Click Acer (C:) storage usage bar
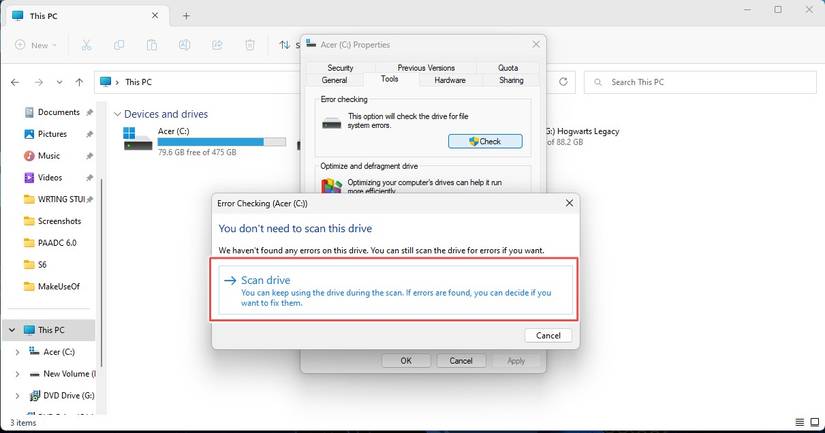 (x=222, y=142)
